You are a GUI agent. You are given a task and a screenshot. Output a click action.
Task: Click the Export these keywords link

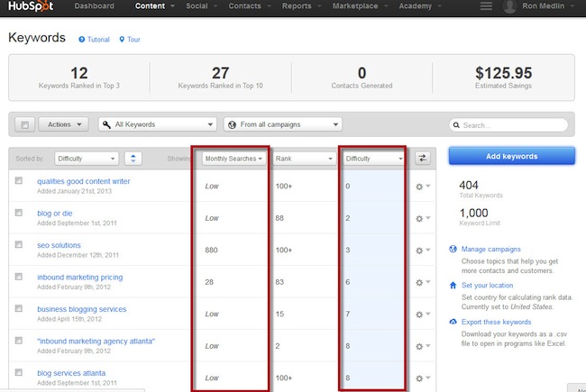[x=496, y=322]
